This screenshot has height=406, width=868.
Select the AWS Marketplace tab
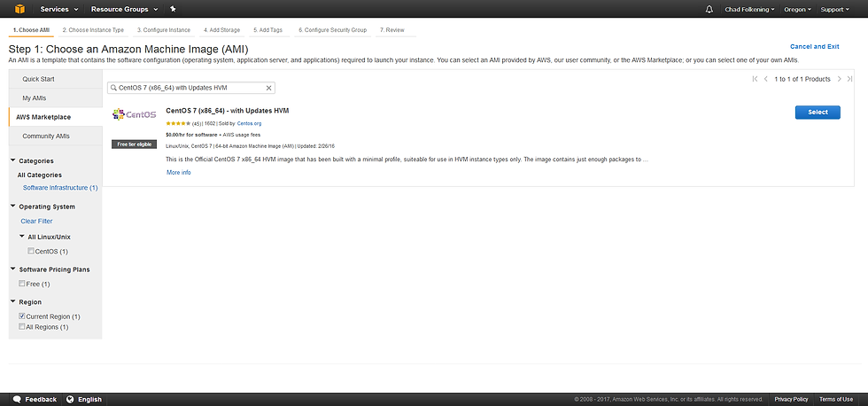coord(55,117)
